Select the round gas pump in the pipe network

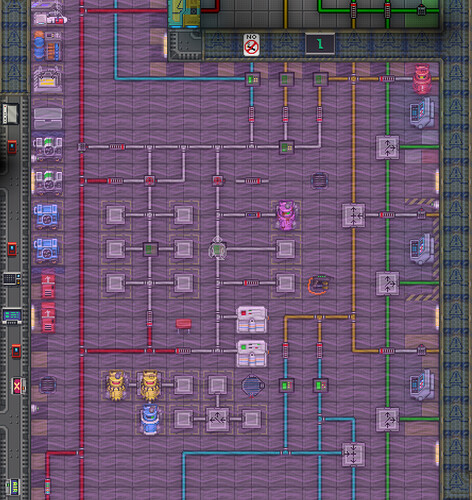pyautogui.click(x=217, y=249)
